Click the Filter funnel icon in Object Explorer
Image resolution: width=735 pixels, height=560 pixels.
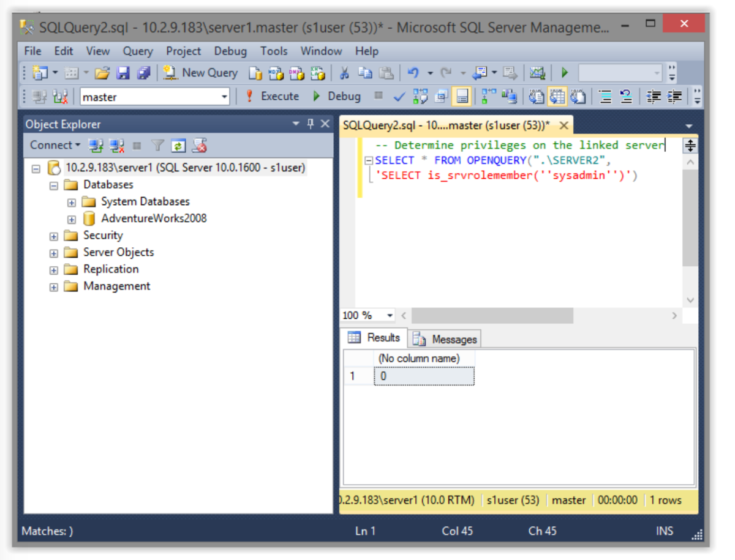pos(157,145)
